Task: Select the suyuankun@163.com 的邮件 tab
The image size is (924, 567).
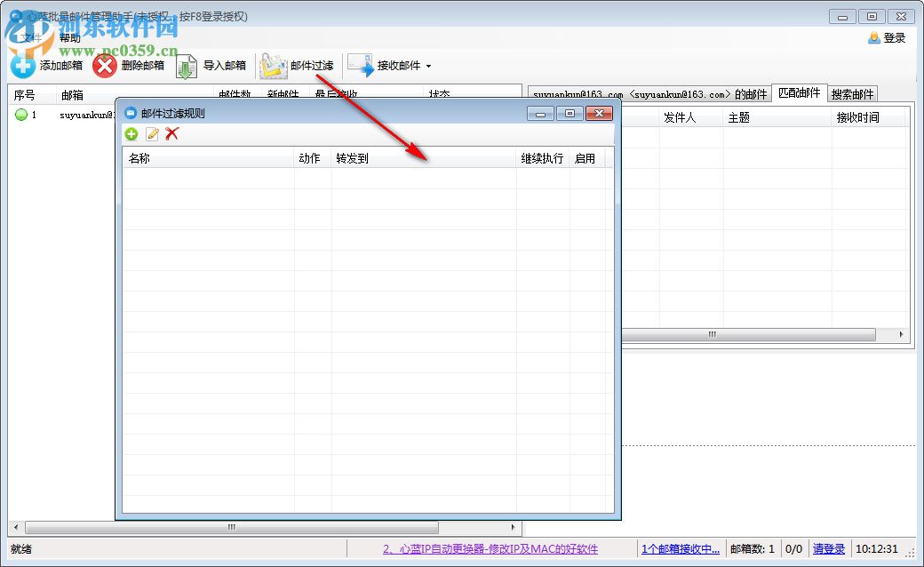Action: pyautogui.click(x=649, y=94)
